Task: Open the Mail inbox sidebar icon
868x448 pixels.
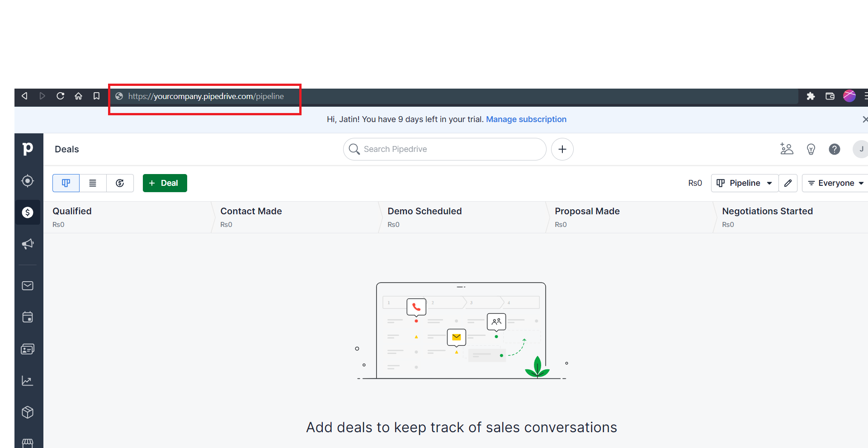Action: tap(28, 286)
